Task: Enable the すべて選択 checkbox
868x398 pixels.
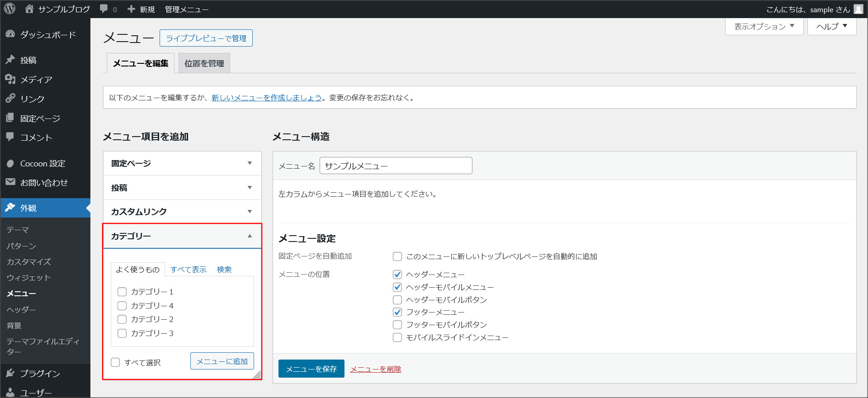Action: point(116,362)
